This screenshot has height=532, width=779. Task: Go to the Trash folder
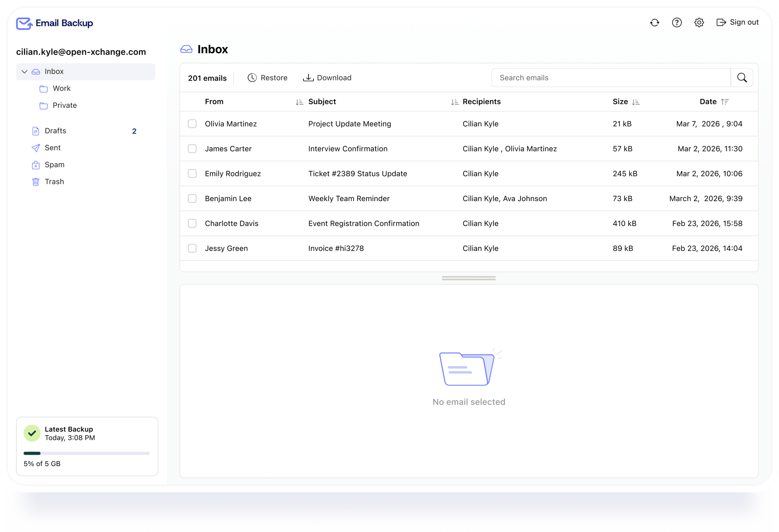(54, 182)
